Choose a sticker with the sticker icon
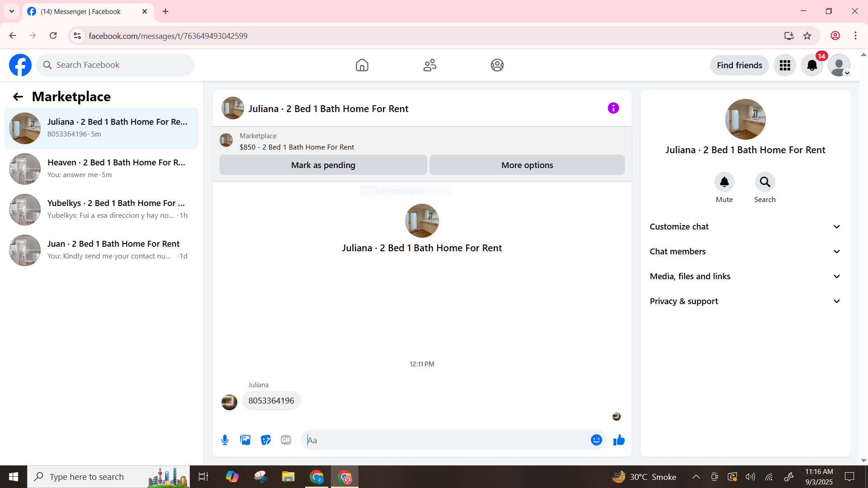Viewport: 868px width, 488px height. (266, 440)
